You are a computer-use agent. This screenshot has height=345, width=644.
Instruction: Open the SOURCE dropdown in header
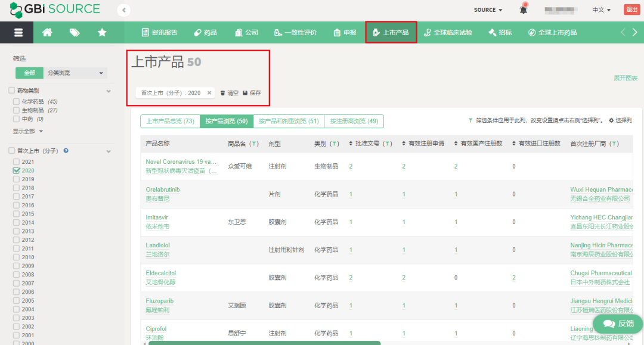(x=488, y=10)
